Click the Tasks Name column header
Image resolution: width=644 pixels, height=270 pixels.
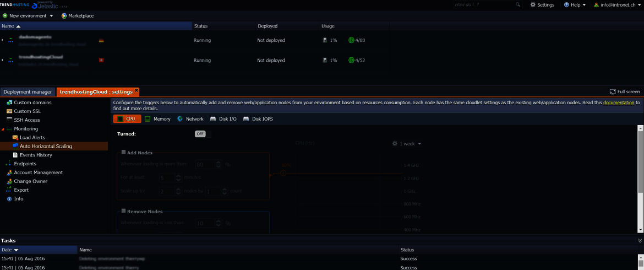tap(85, 250)
